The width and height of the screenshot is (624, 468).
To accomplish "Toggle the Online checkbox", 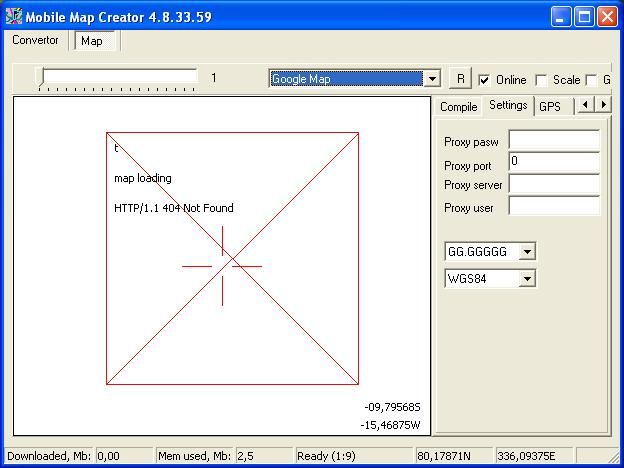I will pos(485,80).
